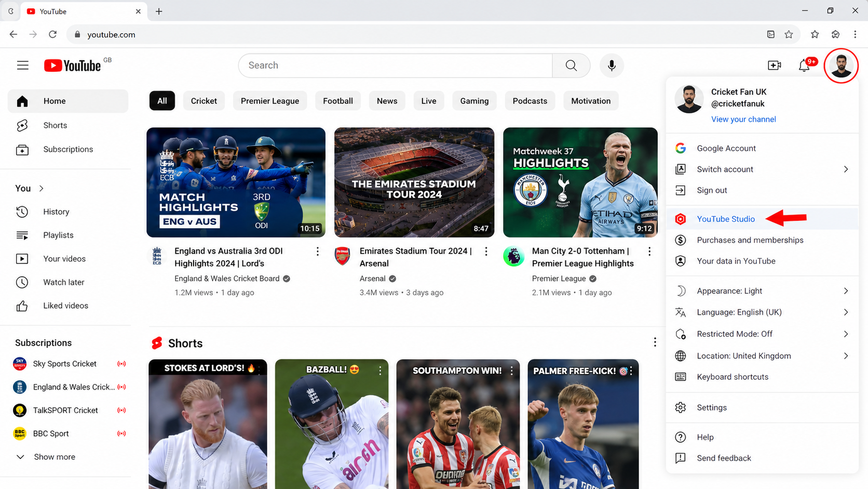
Task: Open the browser extensions puzzle icon
Action: [x=835, y=34]
